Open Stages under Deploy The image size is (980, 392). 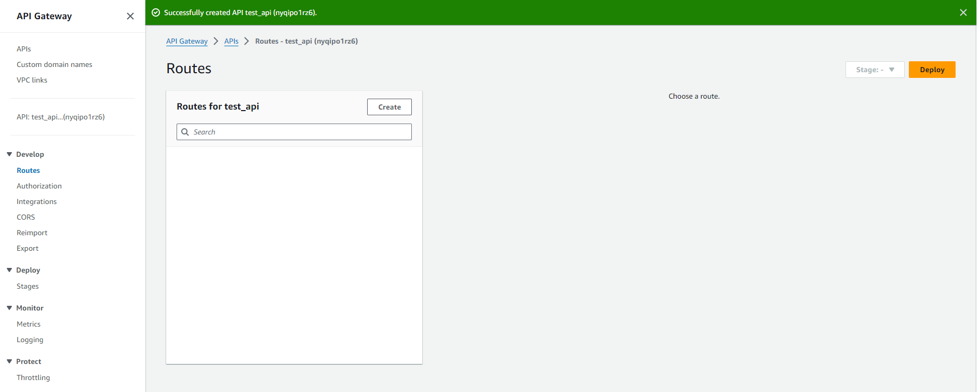[x=28, y=286]
